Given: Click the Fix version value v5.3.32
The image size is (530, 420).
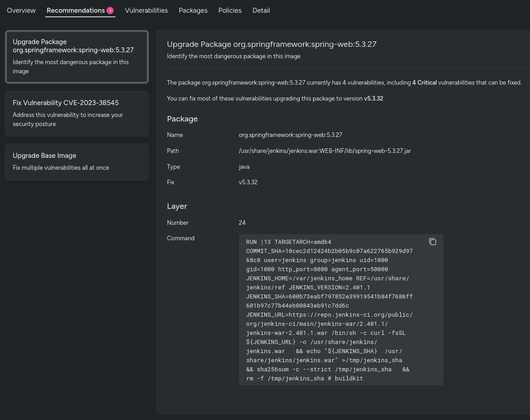Looking at the screenshot, I should coord(248,182).
